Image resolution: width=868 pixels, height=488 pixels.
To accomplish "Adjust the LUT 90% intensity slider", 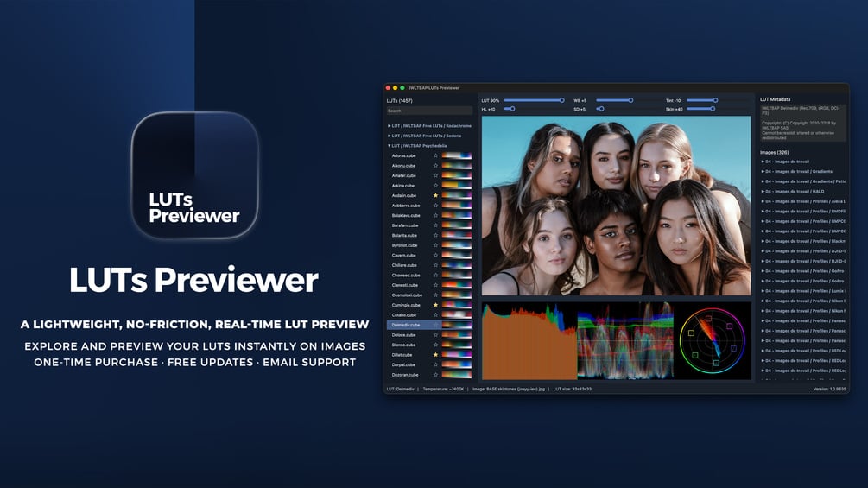I will pyautogui.click(x=535, y=101).
